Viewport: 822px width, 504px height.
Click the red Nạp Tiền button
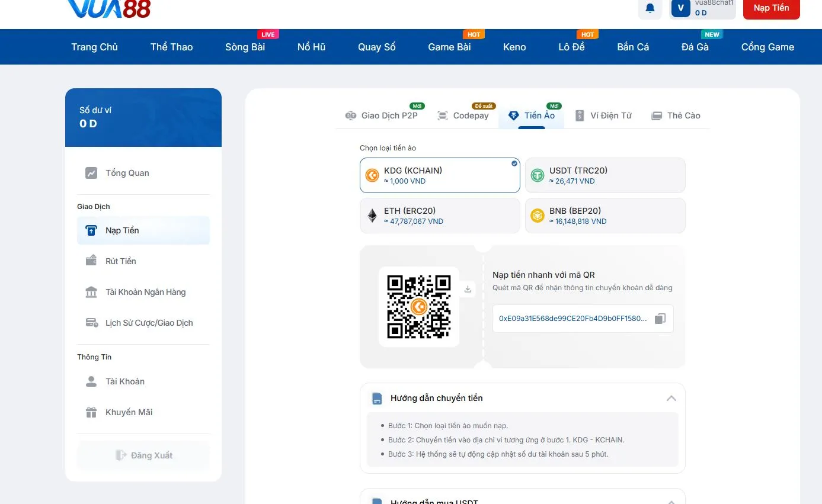click(x=771, y=8)
